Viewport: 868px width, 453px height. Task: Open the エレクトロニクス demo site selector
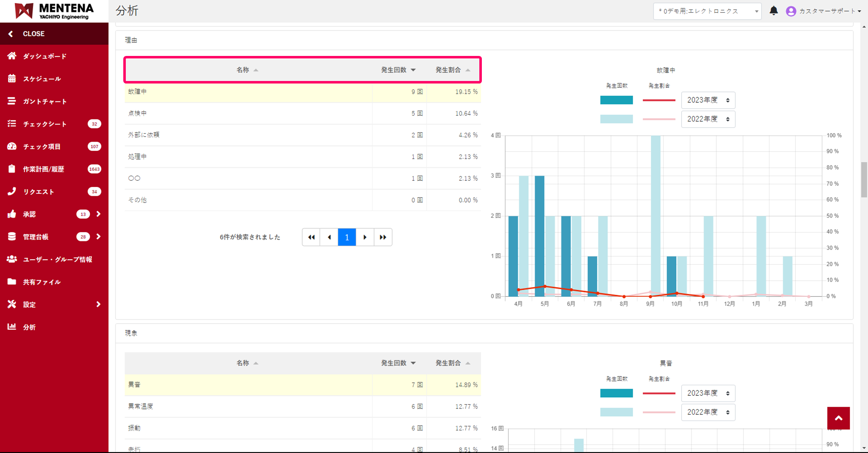pos(707,11)
